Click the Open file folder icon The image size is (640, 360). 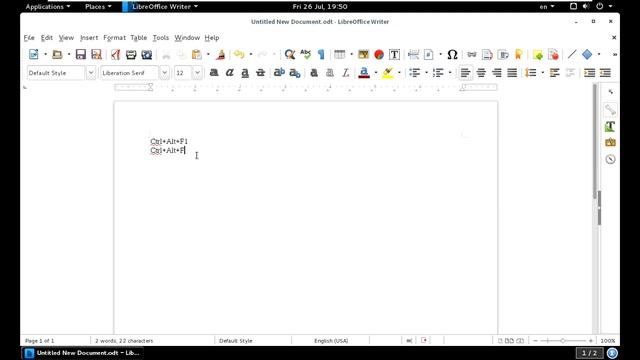(x=57, y=54)
